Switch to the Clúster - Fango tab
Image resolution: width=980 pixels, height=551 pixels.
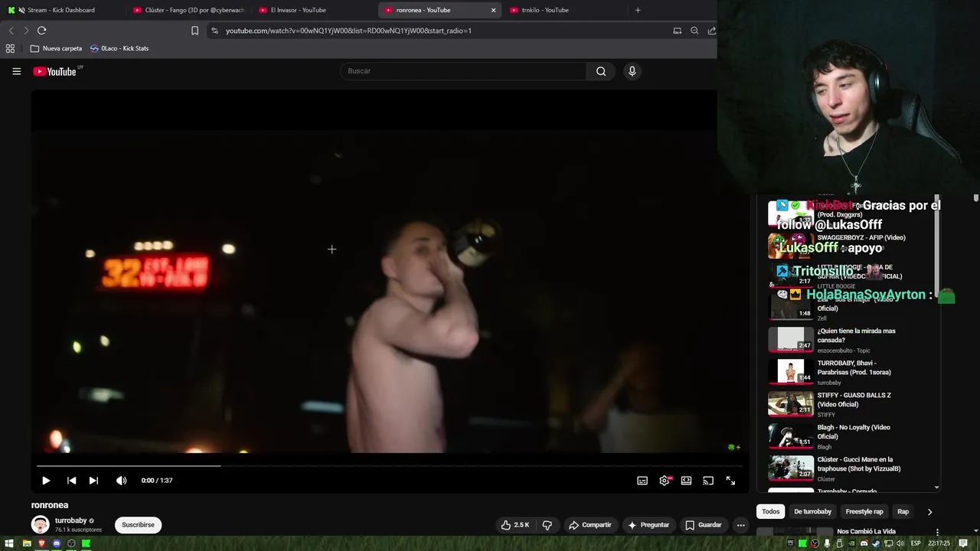188,10
